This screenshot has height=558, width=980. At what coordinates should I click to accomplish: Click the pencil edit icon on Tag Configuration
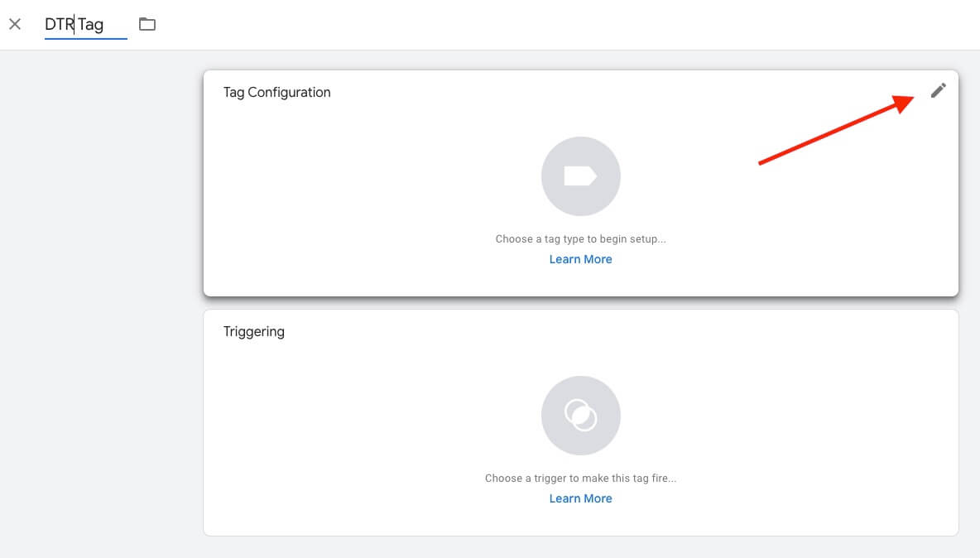tap(938, 91)
